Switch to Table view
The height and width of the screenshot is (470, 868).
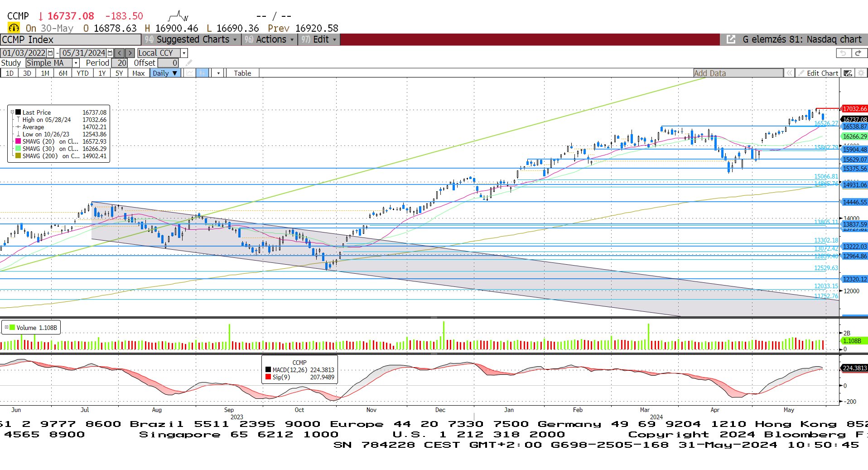(x=242, y=73)
